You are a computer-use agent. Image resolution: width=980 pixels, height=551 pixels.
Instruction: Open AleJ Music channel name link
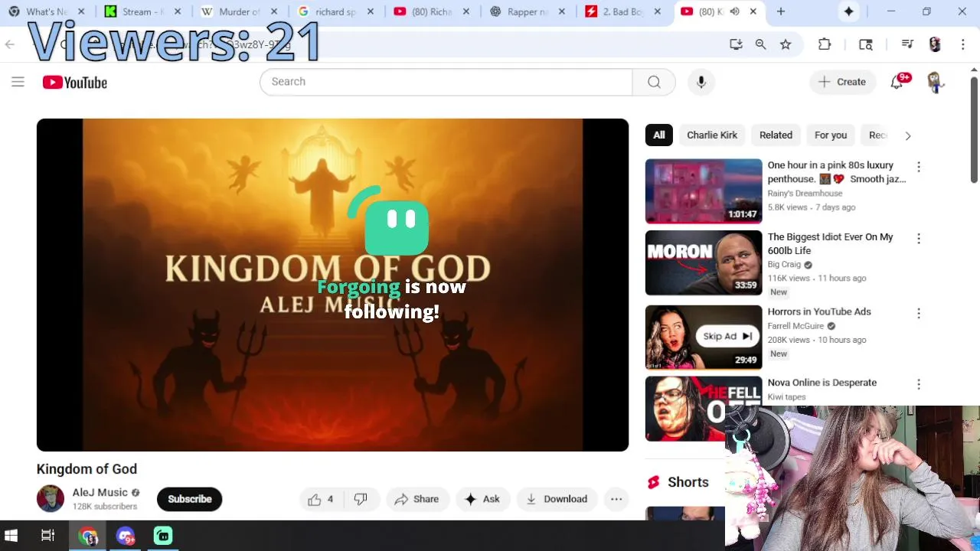click(100, 493)
